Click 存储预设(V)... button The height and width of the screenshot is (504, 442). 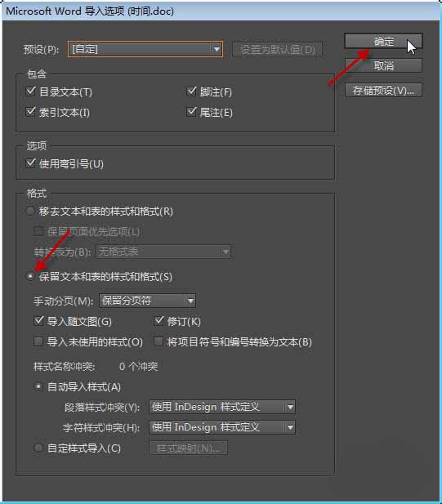coord(383,91)
